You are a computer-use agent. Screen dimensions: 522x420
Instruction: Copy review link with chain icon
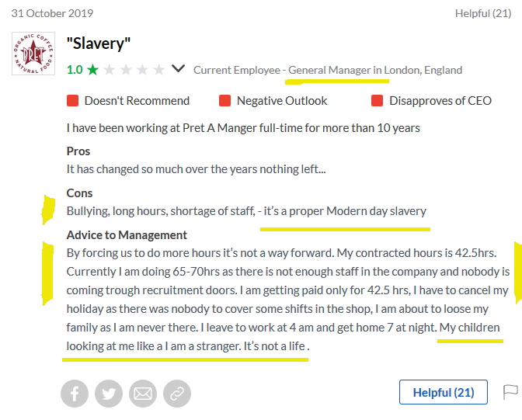(x=176, y=394)
